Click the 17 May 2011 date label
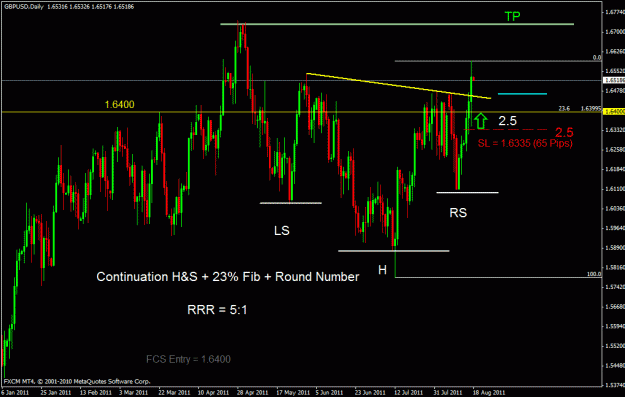Viewport: 625px width, 397px height. 293,393
